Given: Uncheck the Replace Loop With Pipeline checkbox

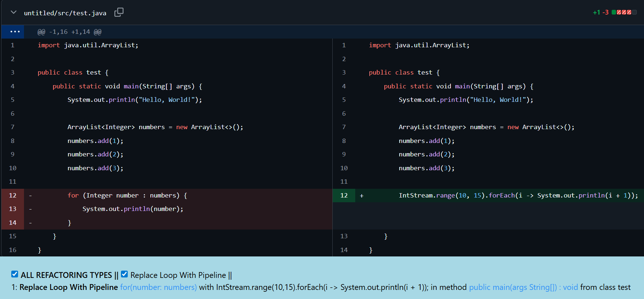Looking at the screenshot, I should click(x=124, y=274).
